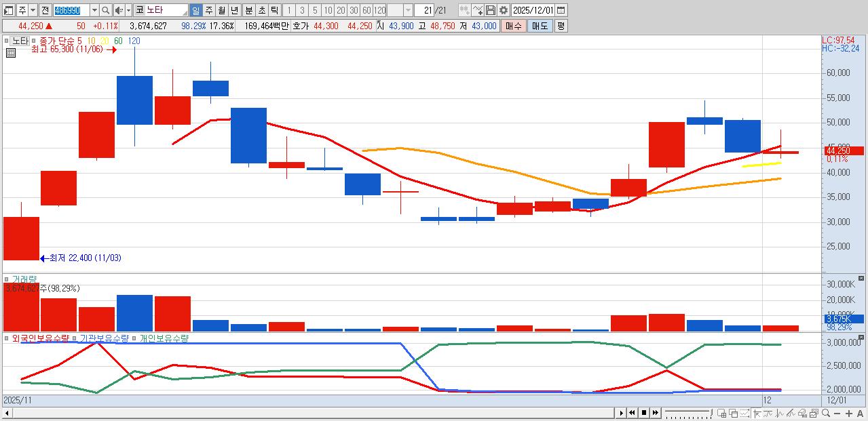Select the 분 minute period tab

click(x=248, y=10)
